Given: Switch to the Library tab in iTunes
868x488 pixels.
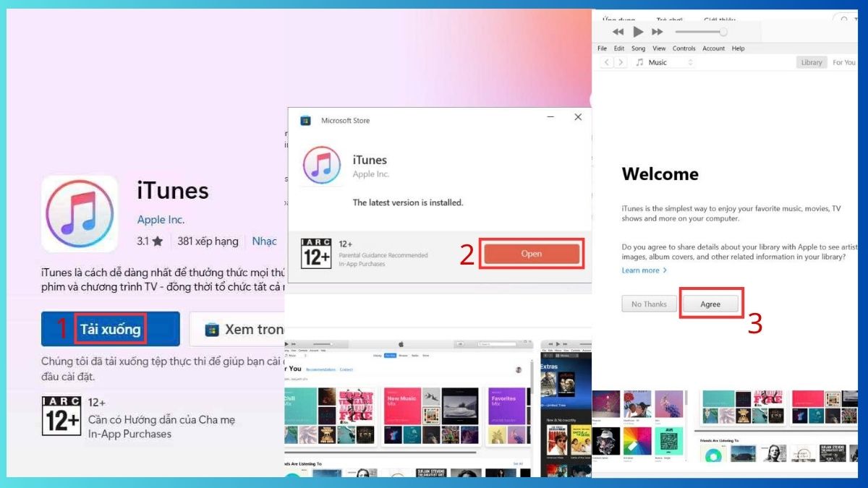Looking at the screenshot, I should click(812, 63).
